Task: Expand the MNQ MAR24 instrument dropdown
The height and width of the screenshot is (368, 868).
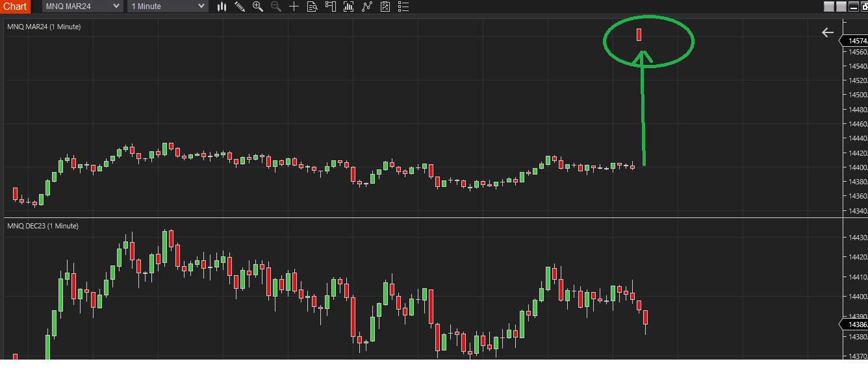Action: click(83, 6)
